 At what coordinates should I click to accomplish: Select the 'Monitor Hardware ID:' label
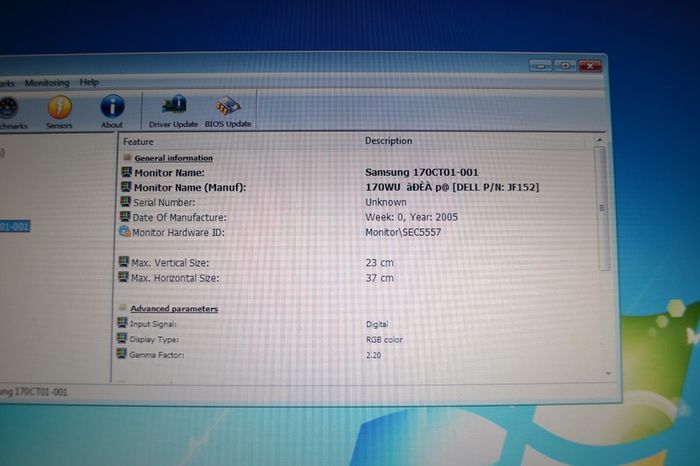[x=178, y=233]
